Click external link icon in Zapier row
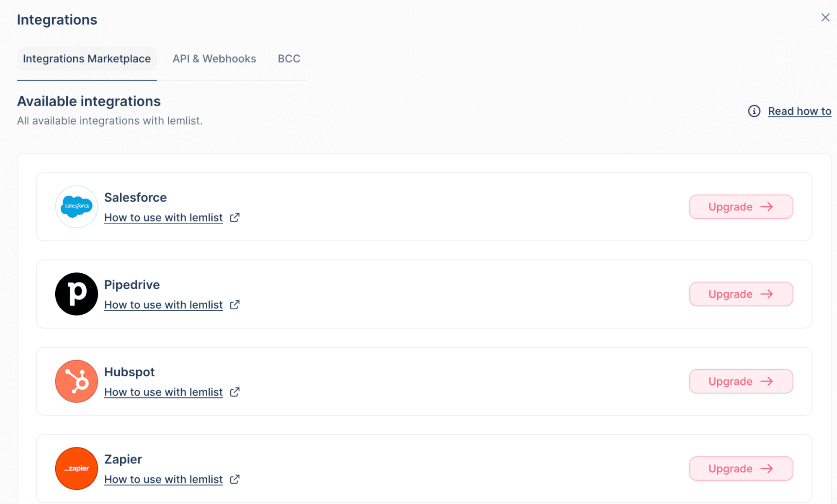The height and width of the screenshot is (504, 837). pos(235,479)
